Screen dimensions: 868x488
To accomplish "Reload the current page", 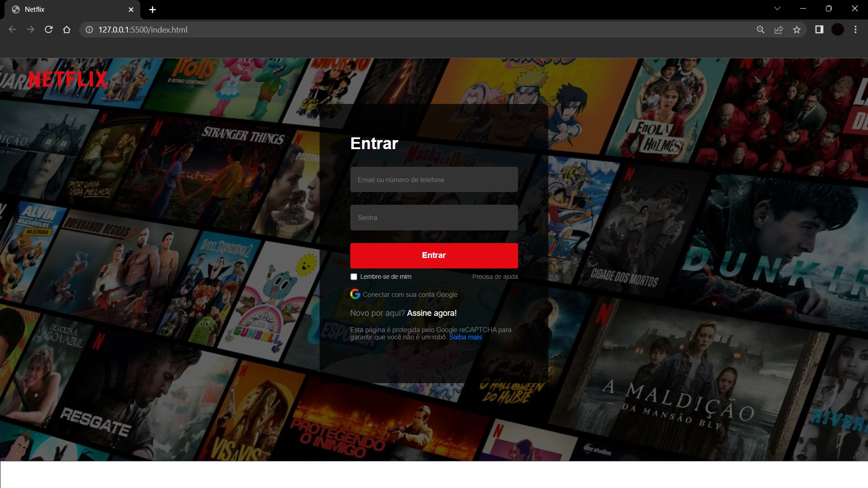I will [x=48, y=29].
